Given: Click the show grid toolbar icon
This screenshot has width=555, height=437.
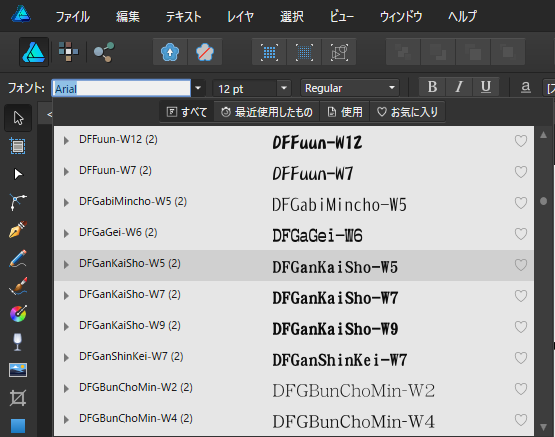Looking at the screenshot, I should [x=269, y=52].
